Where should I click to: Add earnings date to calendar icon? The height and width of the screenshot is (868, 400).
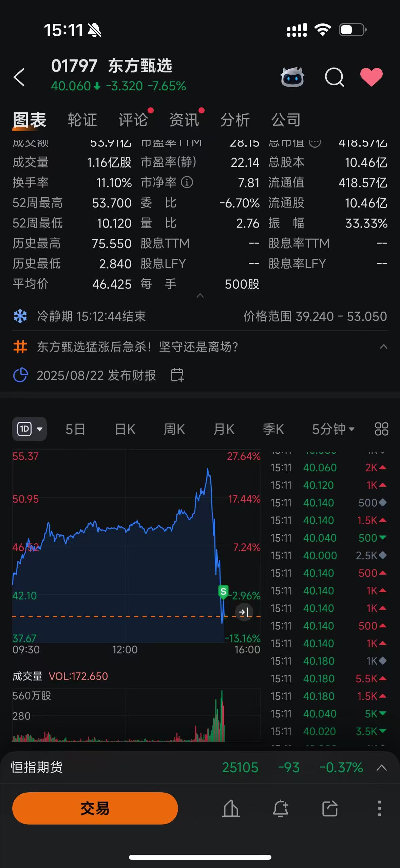pyautogui.click(x=177, y=375)
